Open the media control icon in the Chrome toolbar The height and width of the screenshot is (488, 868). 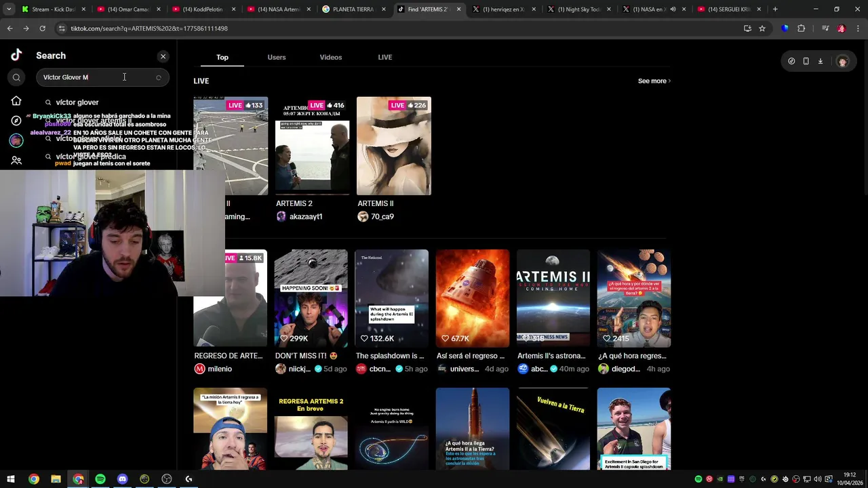825,28
